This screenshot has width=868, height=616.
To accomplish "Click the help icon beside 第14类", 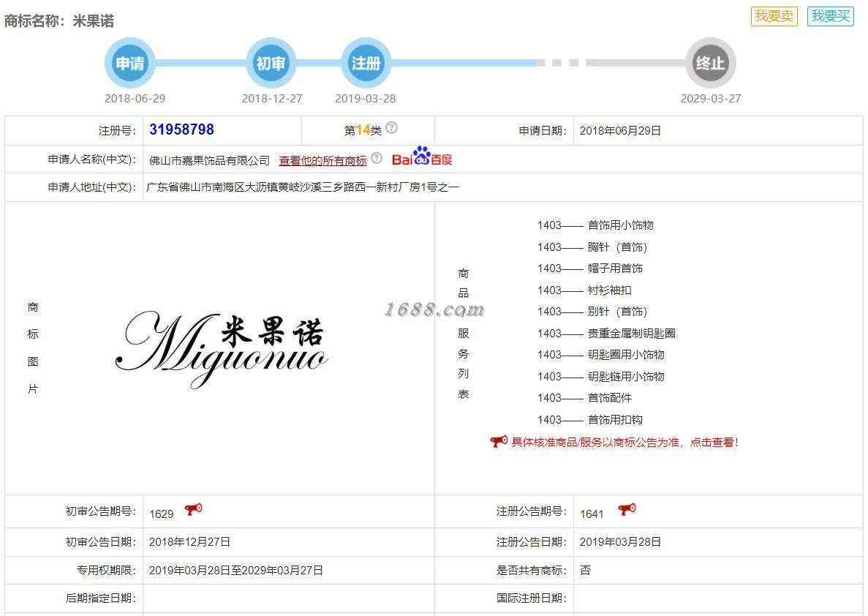I will [391, 127].
